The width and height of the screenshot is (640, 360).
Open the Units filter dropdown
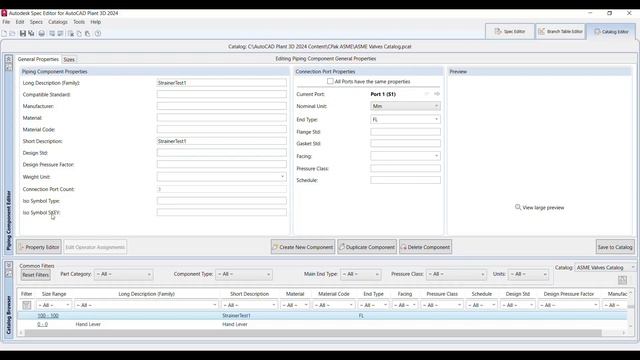pyautogui.click(x=528, y=274)
